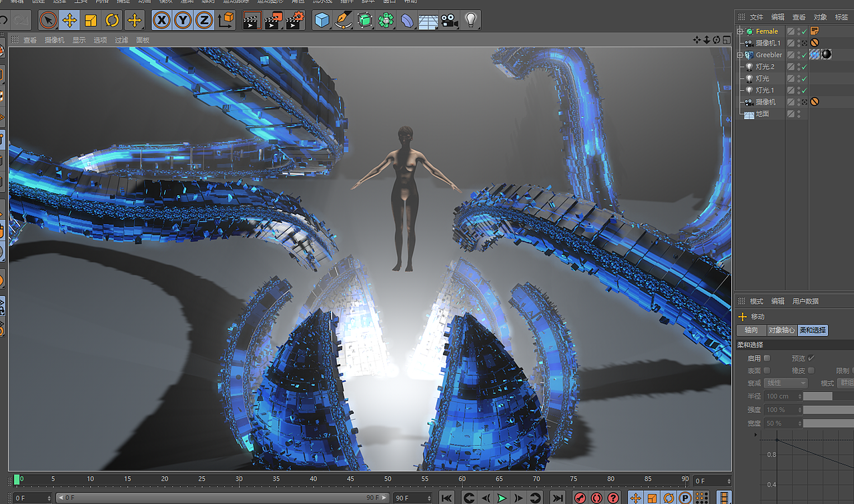Open the viewport 摄像机 menu

(x=55, y=40)
